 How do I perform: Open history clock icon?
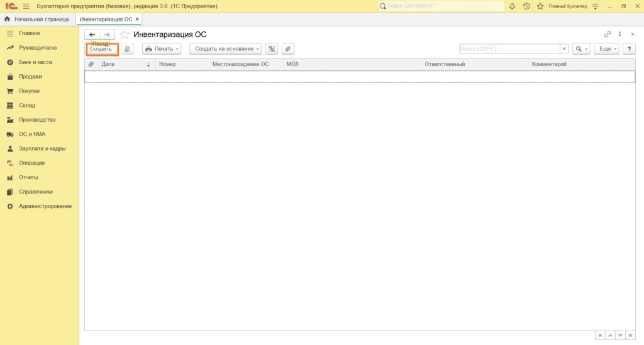point(526,6)
